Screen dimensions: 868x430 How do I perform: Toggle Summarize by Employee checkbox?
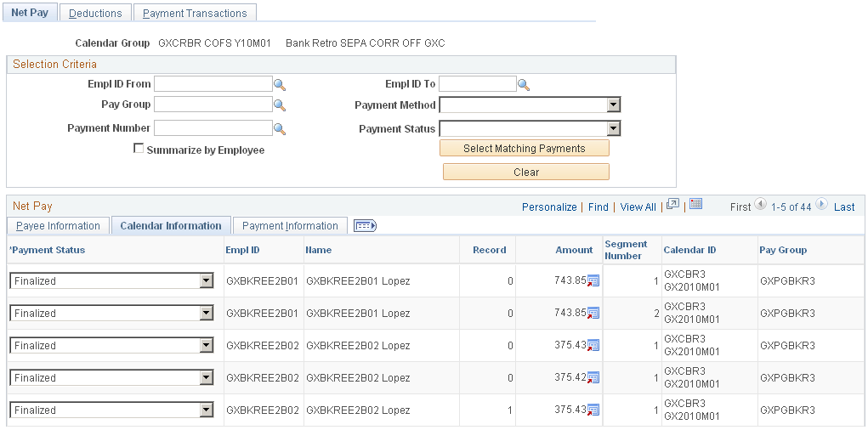(139, 149)
